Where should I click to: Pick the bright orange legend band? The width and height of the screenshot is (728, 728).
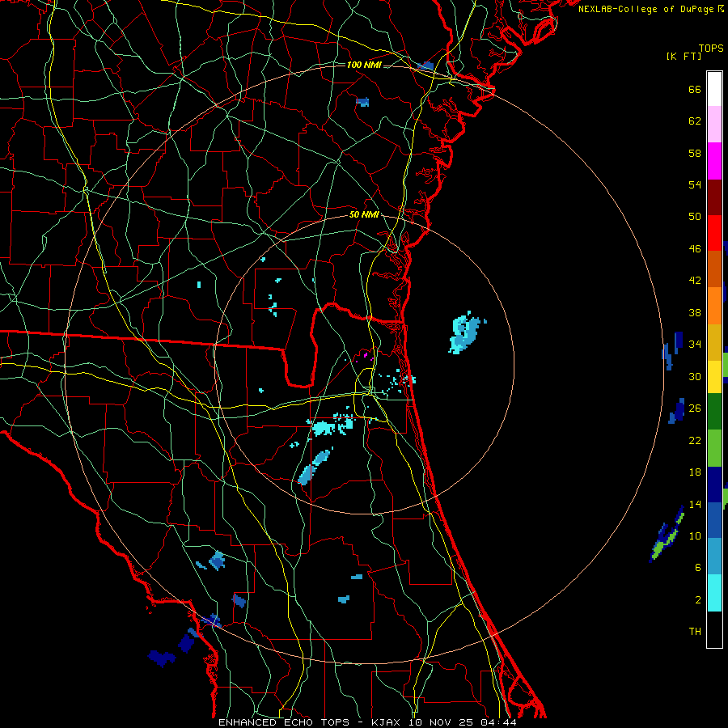pyautogui.click(x=714, y=305)
